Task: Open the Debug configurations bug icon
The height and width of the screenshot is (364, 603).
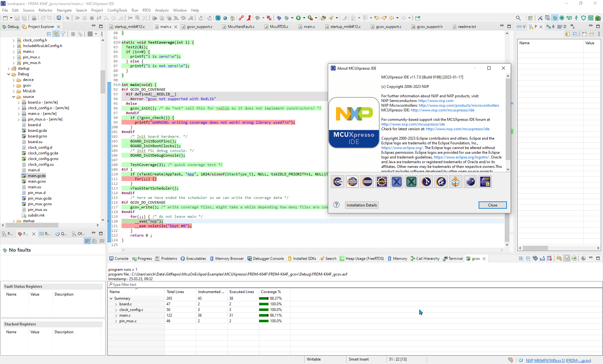Action: tap(287, 18)
